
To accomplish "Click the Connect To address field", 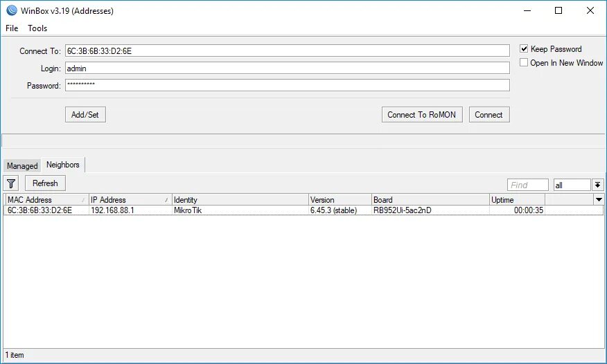I will point(288,51).
